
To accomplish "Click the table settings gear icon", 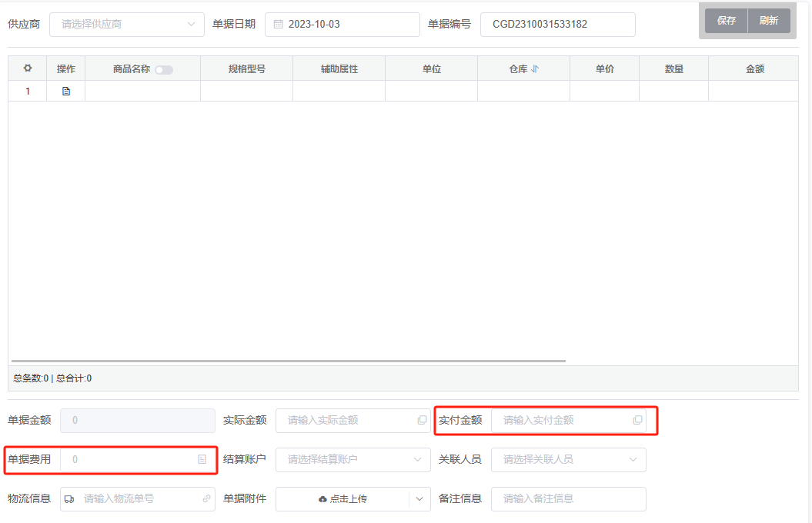I will click(28, 68).
